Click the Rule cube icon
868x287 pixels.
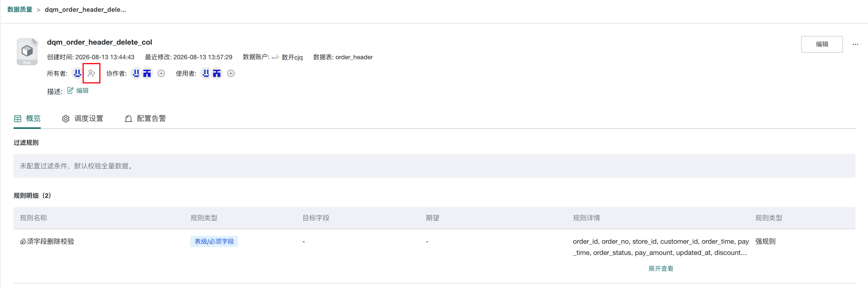click(27, 52)
